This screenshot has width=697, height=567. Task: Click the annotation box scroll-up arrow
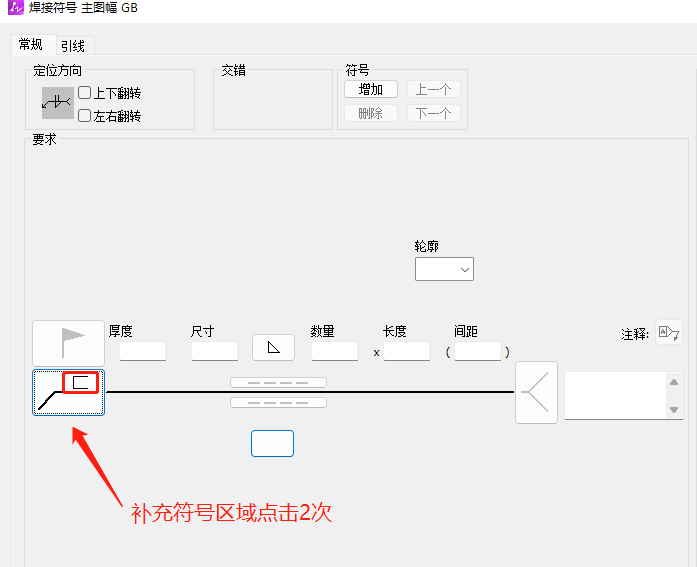pos(674,382)
